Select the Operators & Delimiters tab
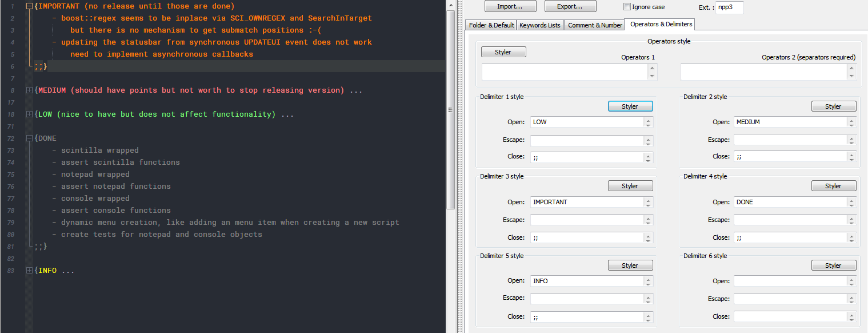 (661, 24)
